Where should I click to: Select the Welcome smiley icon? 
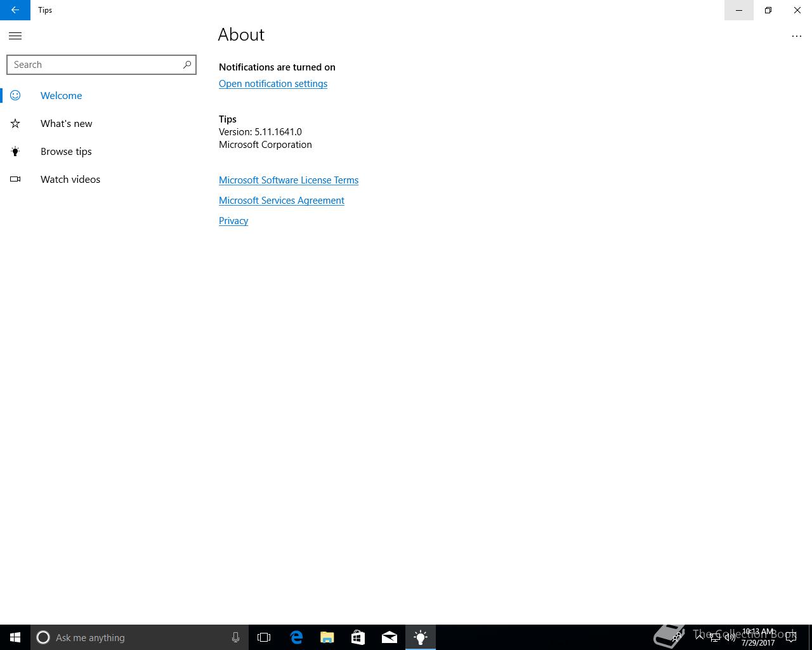[15, 95]
